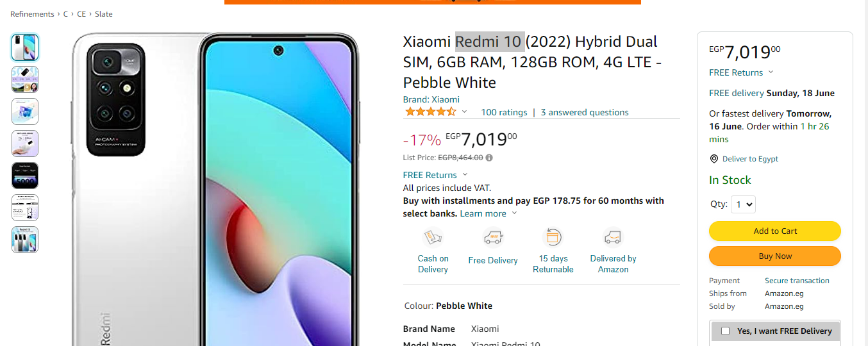Screen dimensions: 868x346
Task: Click the List Price info icon
Action: coord(489,158)
